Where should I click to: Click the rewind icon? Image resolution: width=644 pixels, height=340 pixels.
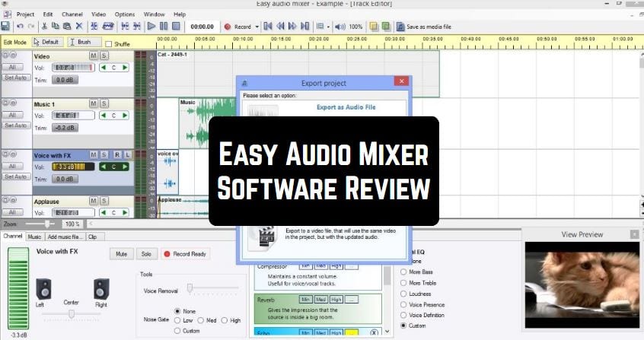pos(281,27)
